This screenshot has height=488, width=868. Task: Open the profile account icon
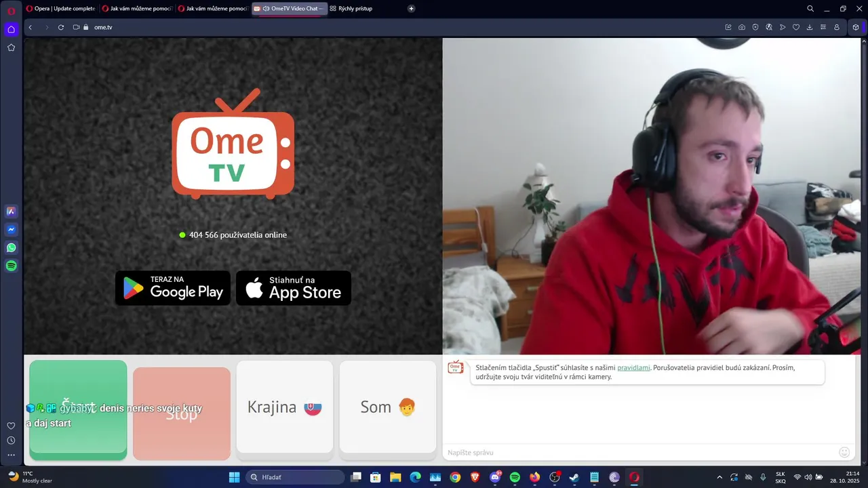point(837,27)
